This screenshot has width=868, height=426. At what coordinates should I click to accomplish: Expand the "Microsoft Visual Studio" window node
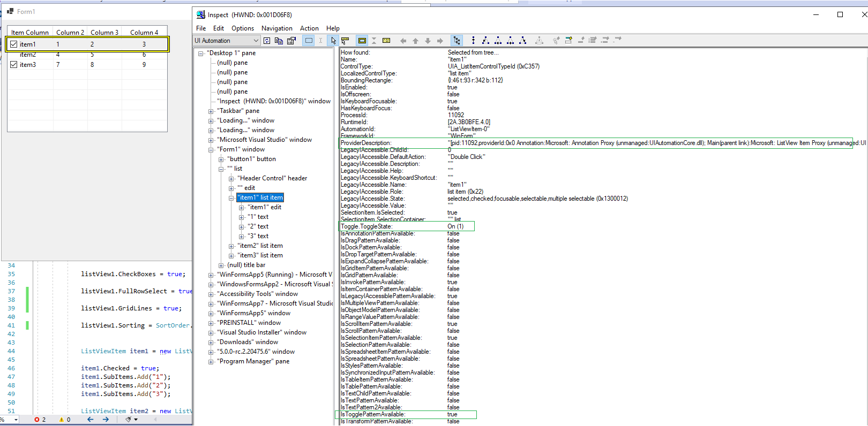tap(211, 140)
